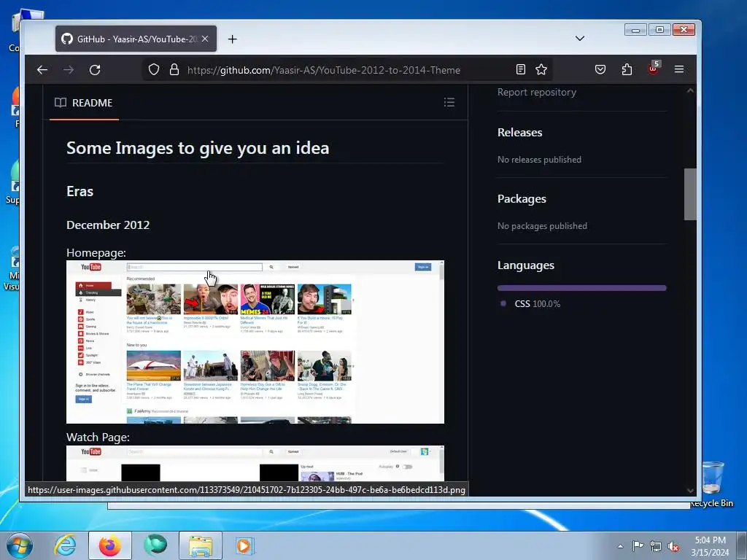Click the purple CSS language bar
Image resolution: width=747 pixels, height=560 pixels.
tap(581, 287)
